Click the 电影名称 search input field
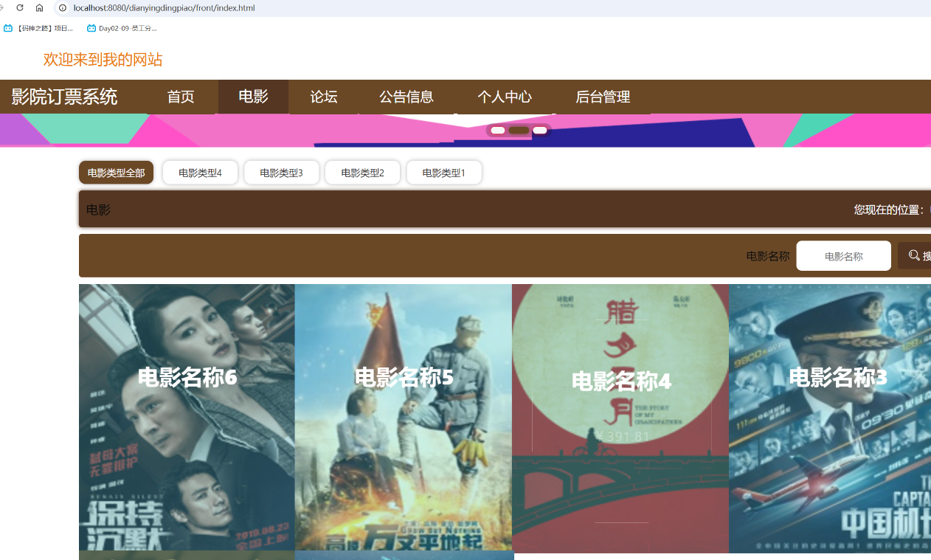 tap(843, 256)
